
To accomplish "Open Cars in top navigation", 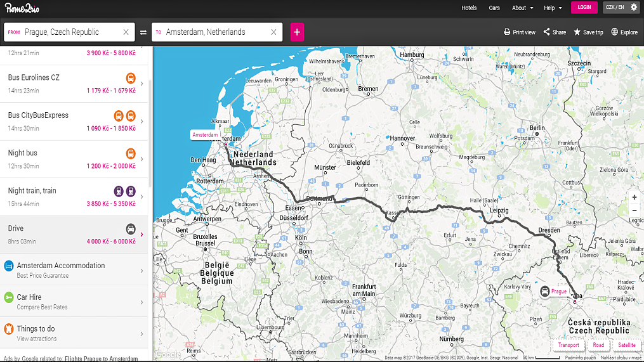I will coord(494,8).
